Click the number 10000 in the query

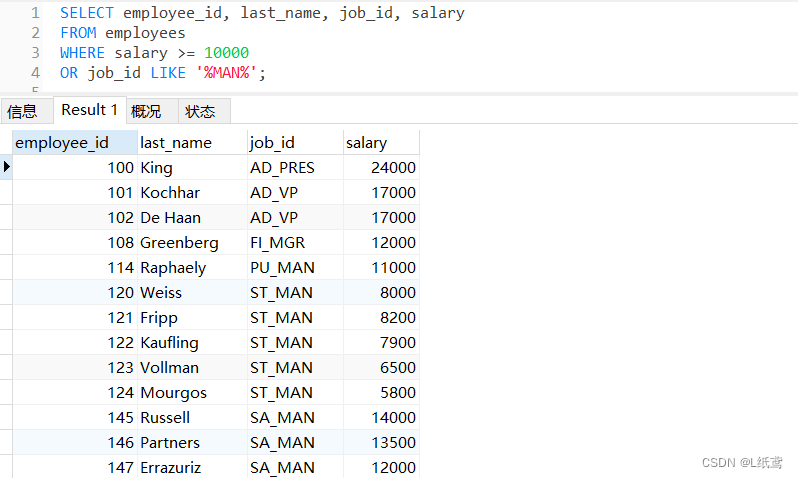[x=226, y=52]
